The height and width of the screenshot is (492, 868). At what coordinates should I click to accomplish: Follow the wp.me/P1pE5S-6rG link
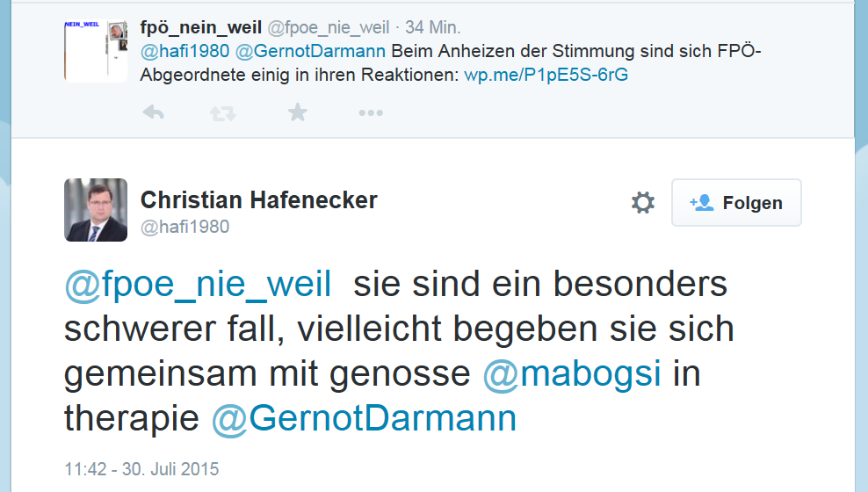pyautogui.click(x=546, y=75)
